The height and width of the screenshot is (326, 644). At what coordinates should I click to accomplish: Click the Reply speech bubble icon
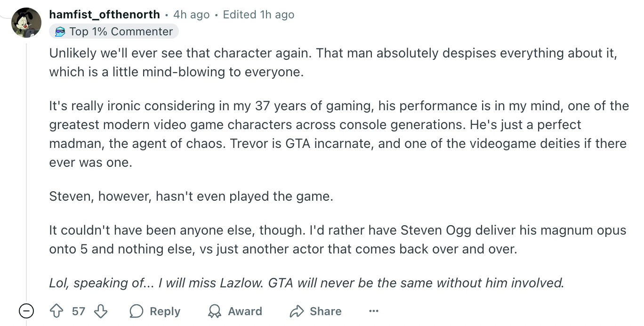pos(137,311)
